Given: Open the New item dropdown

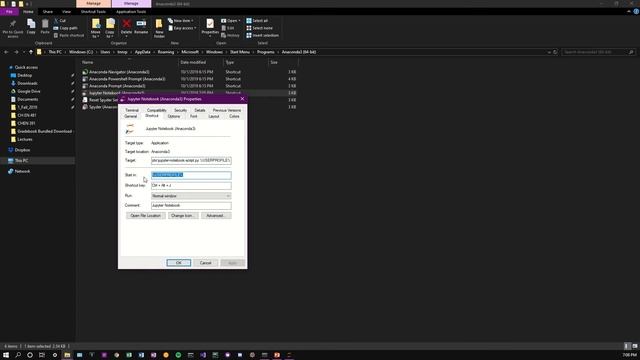Looking at the screenshot, I should point(181,20).
